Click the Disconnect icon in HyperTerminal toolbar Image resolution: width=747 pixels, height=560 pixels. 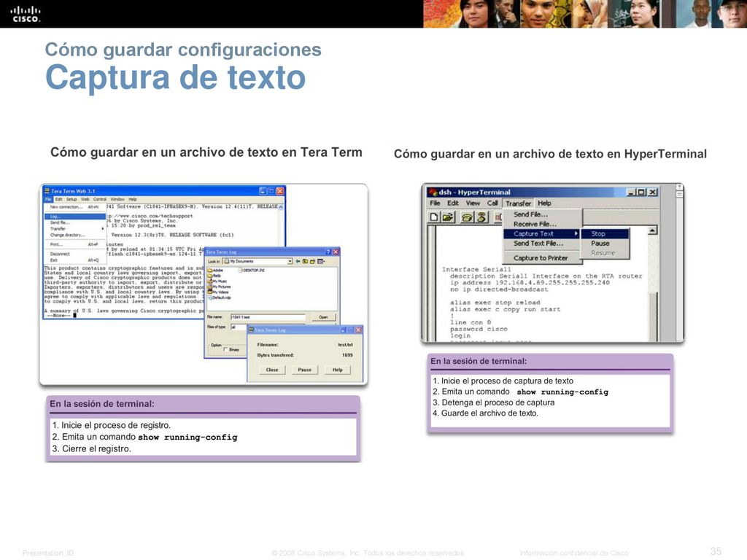(481, 217)
